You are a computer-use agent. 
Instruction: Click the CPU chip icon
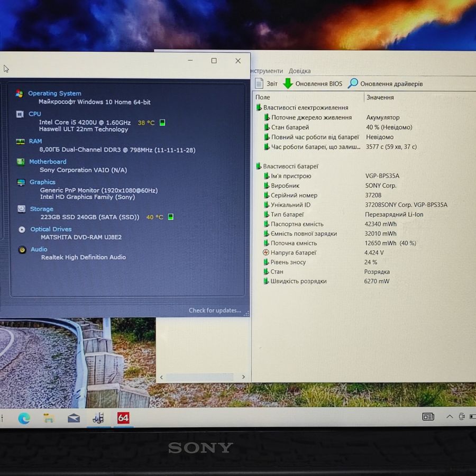20,114
